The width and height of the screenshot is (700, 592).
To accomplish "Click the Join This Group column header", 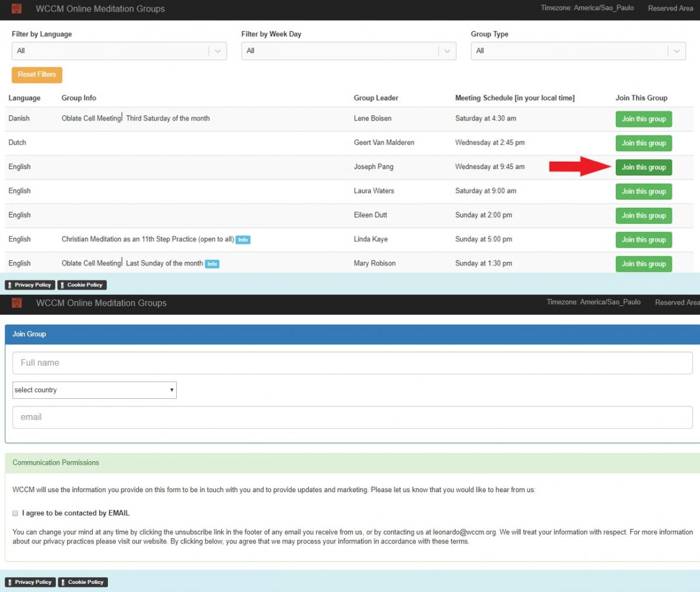I will pyautogui.click(x=641, y=98).
